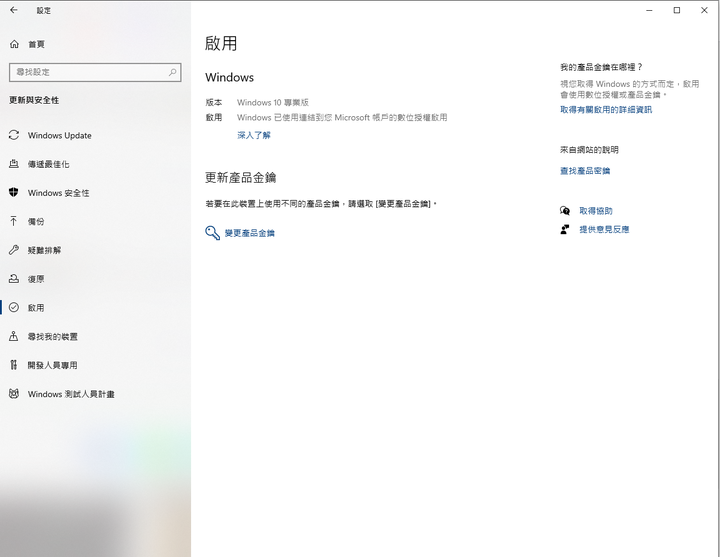Click the 更新產品金鑰 section heading
This screenshot has height=557, width=720.
(x=240, y=177)
